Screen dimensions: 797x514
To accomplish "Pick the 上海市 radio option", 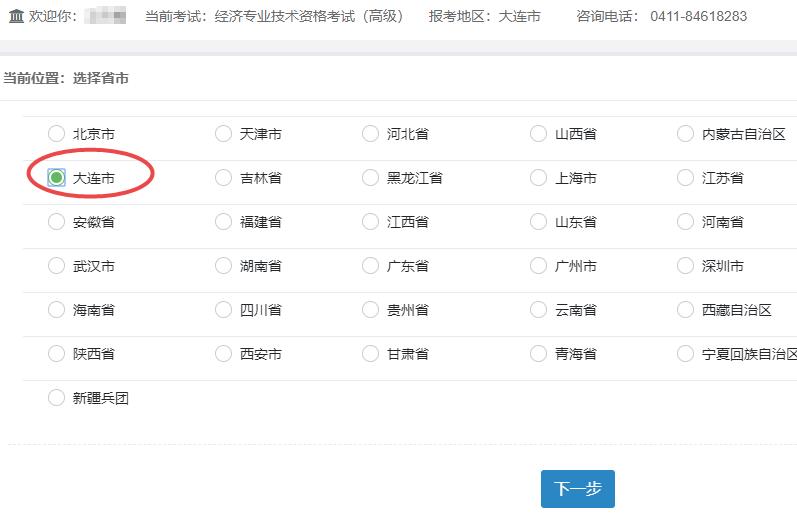I will click(x=539, y=178).
